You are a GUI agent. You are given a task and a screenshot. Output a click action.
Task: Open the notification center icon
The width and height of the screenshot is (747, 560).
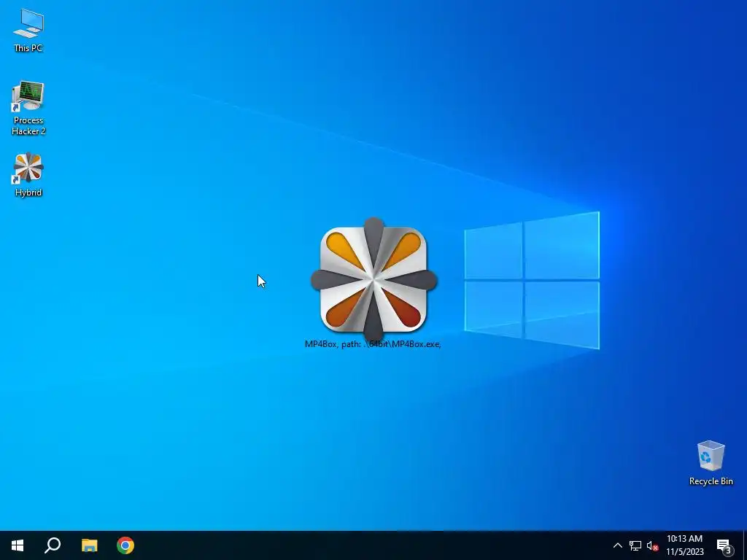pos(724,545)
